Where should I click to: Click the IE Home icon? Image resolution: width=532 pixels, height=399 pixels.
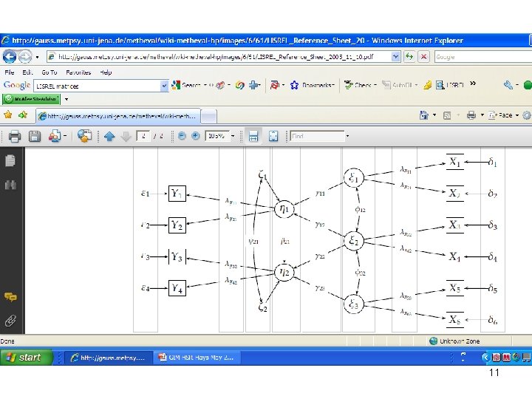click(424, 115)
